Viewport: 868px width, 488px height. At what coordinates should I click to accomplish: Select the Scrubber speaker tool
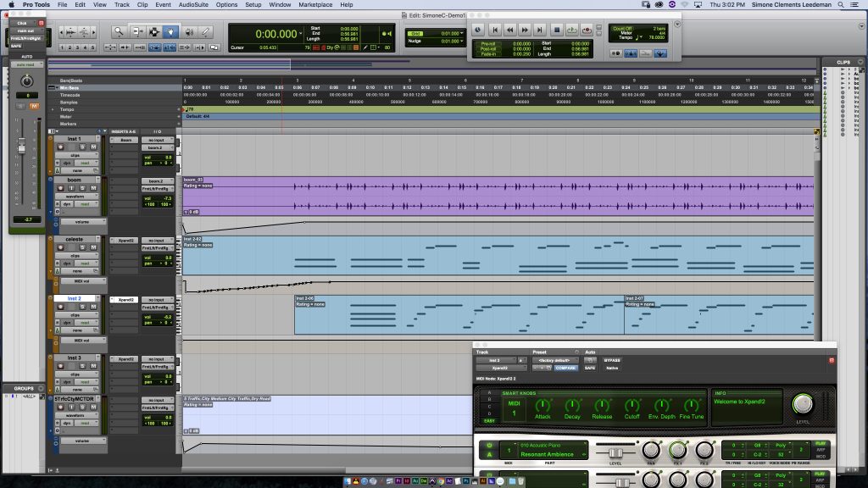[x=189, y=32]
